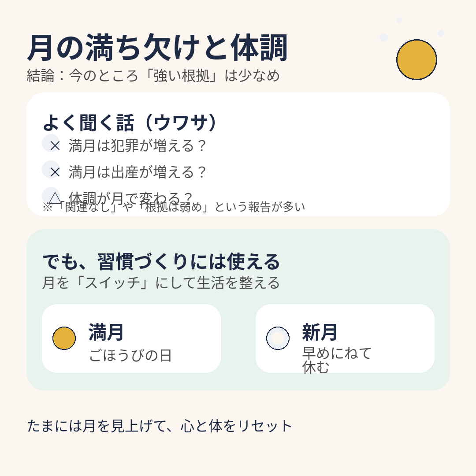The image size is (476, 476).
Task: Click the 新月 card title
Action: [320, 332]
